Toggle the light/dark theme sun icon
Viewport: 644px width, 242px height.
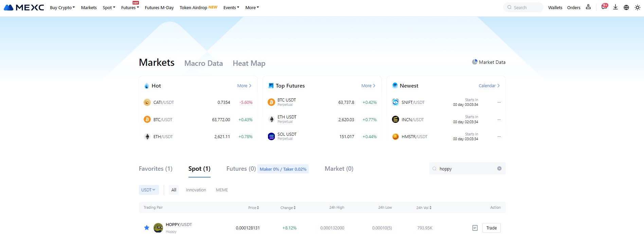pos(637,7)
